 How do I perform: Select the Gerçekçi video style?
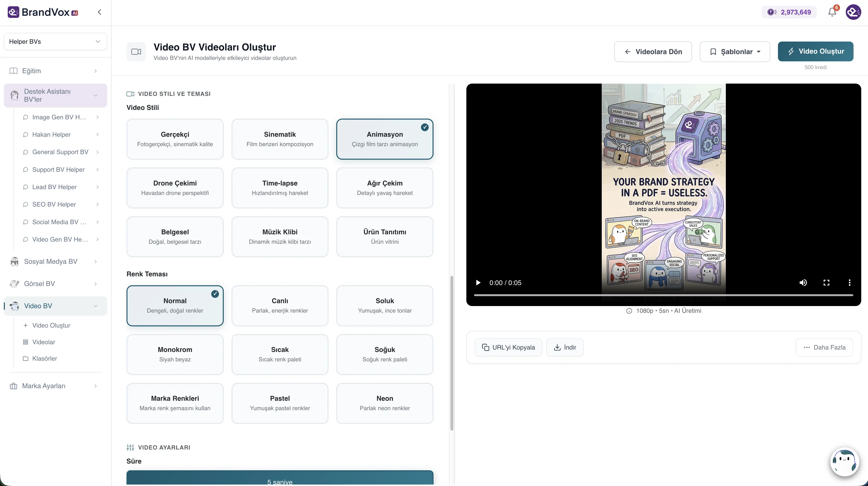(x=175, y=139)
